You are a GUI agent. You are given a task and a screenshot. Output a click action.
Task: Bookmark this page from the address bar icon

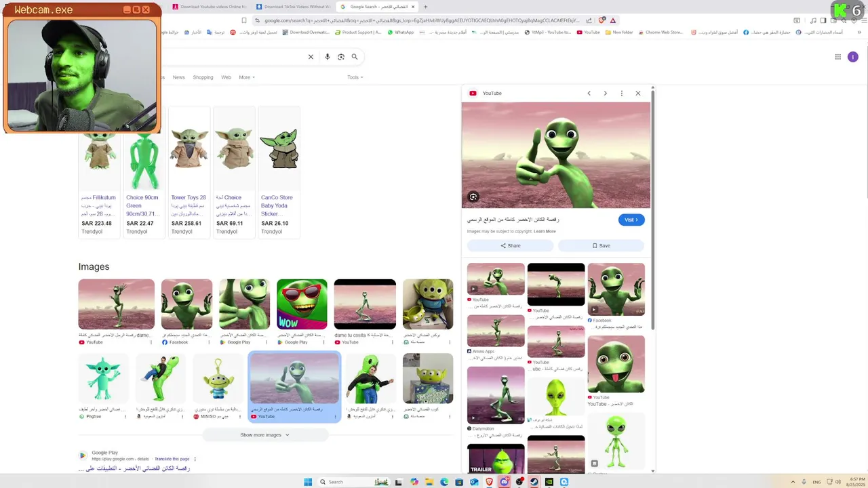coord(244,20)
